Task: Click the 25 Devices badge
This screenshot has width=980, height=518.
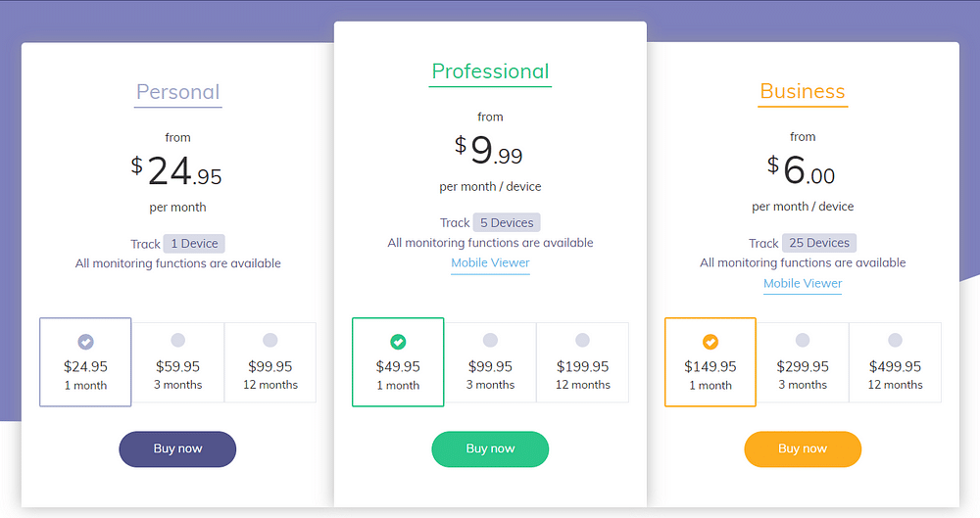Action: click(x=819, y=243)
